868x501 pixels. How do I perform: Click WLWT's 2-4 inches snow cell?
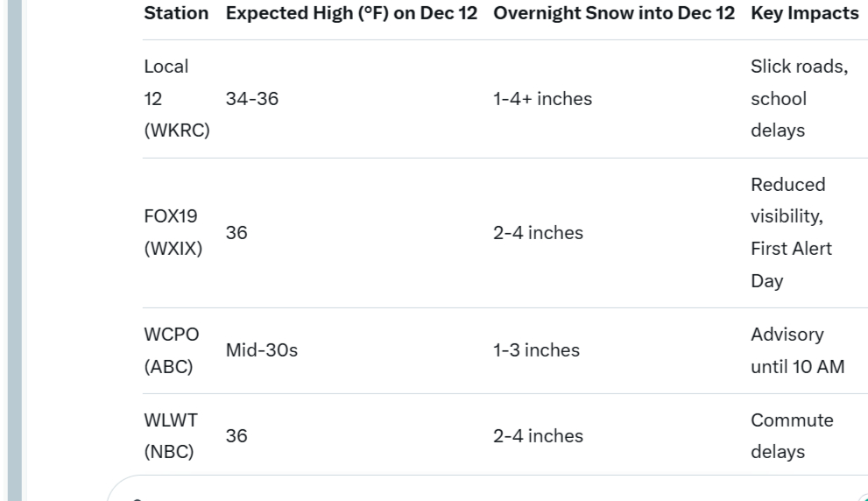[x=538, y=435]
